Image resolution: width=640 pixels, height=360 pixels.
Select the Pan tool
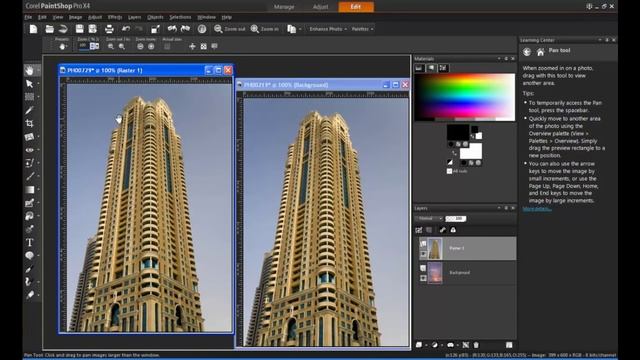(x=29, y=70)
